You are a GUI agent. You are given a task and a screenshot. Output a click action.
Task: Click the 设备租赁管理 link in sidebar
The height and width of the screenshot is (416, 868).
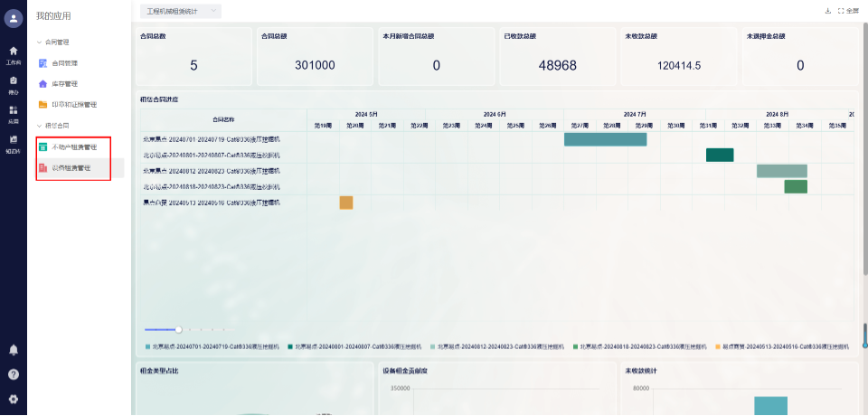tap(71, 168)
